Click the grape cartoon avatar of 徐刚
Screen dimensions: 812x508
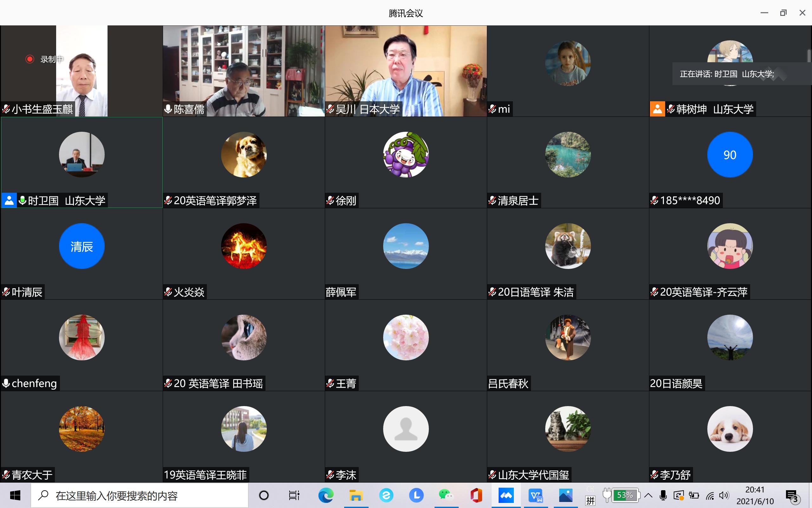coord(406,155)
